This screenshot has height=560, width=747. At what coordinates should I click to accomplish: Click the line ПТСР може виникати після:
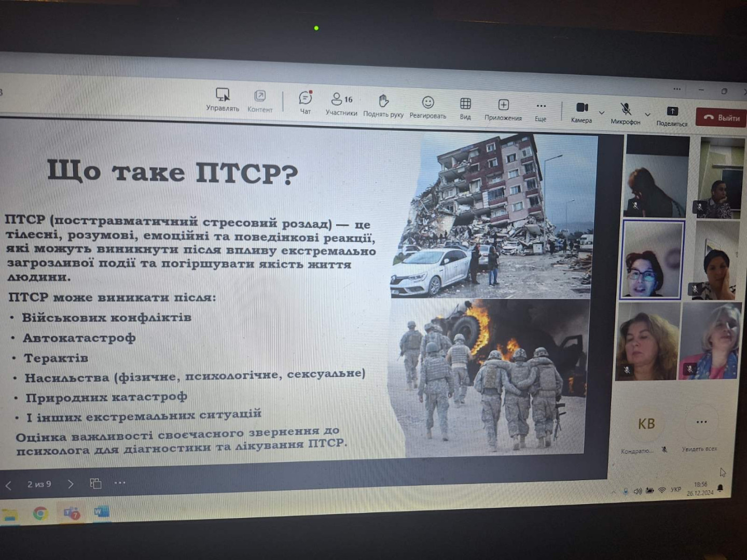click(112, 298)
